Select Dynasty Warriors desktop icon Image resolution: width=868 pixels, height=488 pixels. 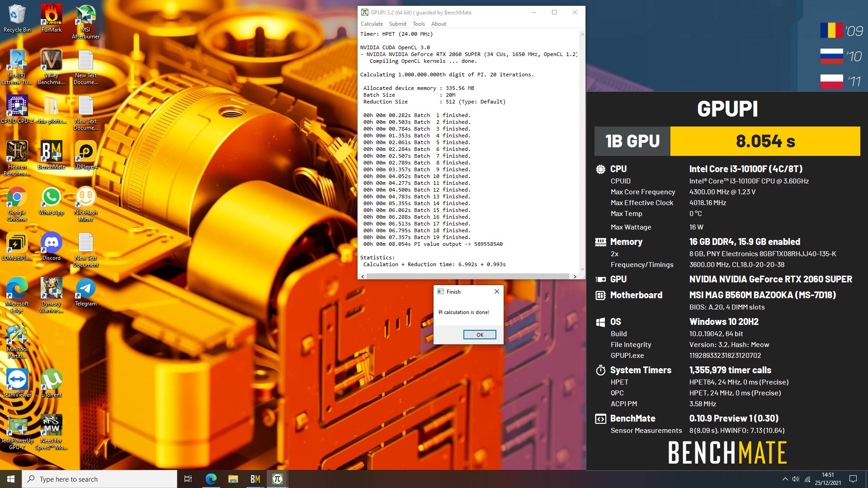[x=52, y=295]
